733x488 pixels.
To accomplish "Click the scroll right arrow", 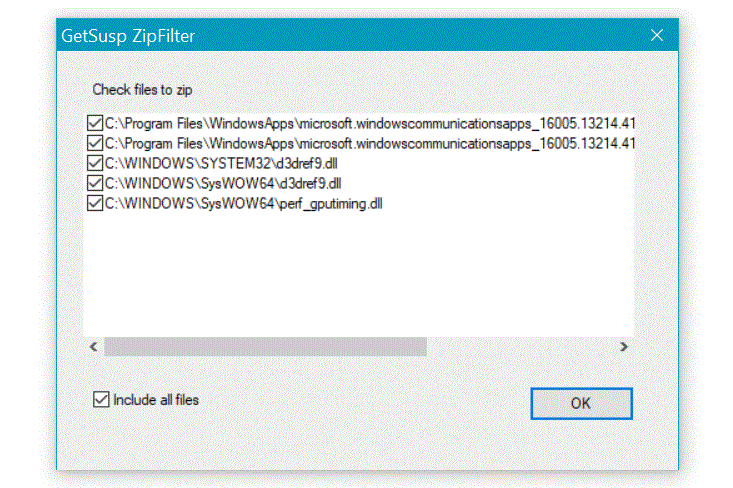I will (623, 347).
